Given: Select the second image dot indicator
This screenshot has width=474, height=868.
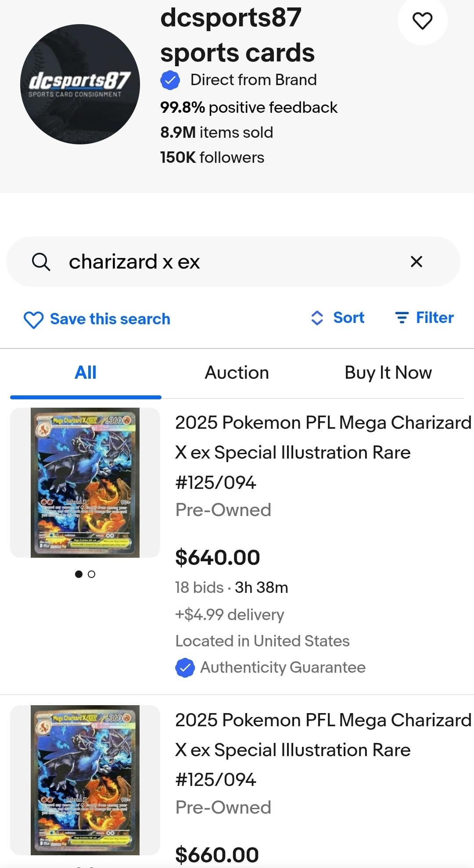Looking at the screenshot, I should 91,574.
